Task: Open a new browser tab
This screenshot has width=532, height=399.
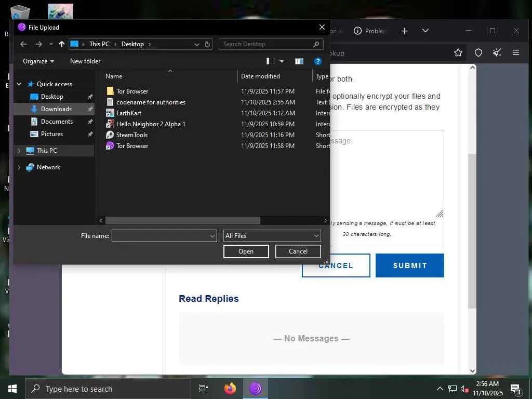Action: click(x=404, y=31)
